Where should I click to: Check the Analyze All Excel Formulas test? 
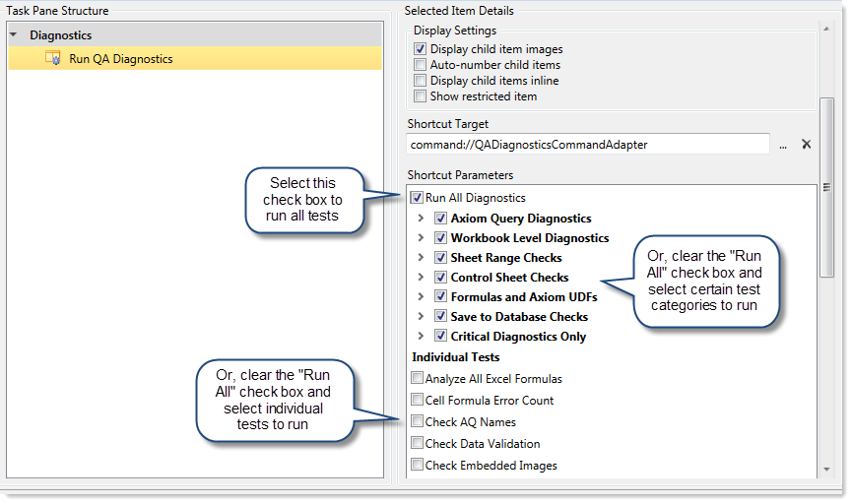tap(418, 379)
